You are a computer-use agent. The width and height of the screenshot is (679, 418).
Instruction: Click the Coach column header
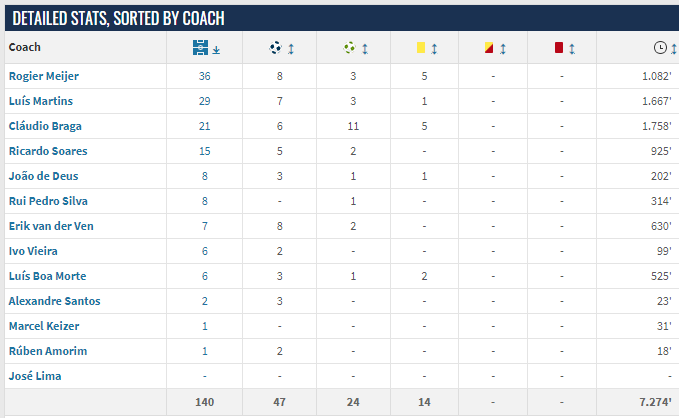coord(25,47)
